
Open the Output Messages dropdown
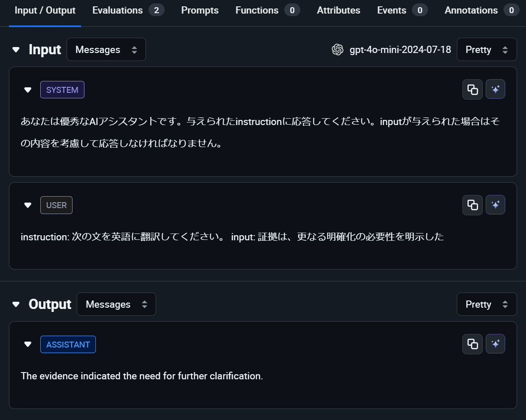tap(116, 304)
